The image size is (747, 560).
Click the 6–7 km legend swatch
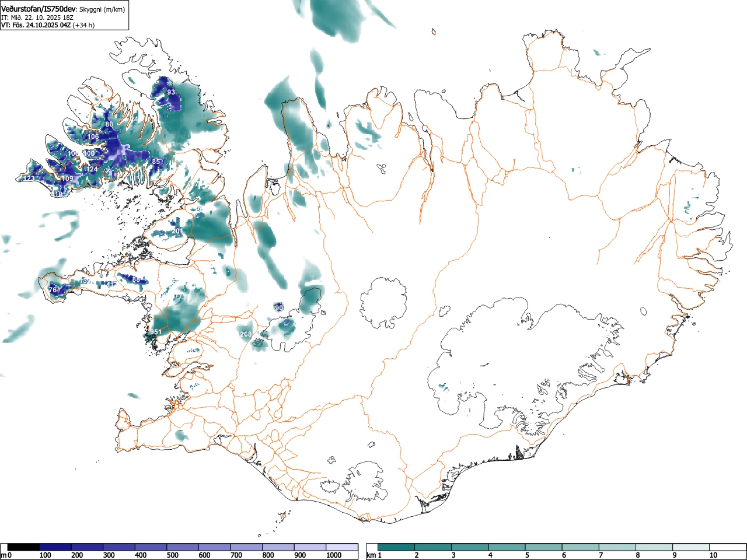pos(580,547)
